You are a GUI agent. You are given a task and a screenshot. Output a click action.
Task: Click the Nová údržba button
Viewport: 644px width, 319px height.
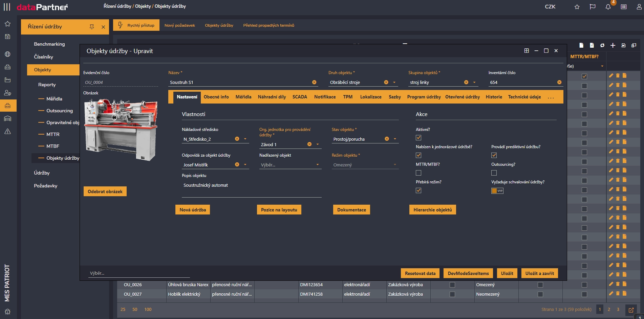193,210
